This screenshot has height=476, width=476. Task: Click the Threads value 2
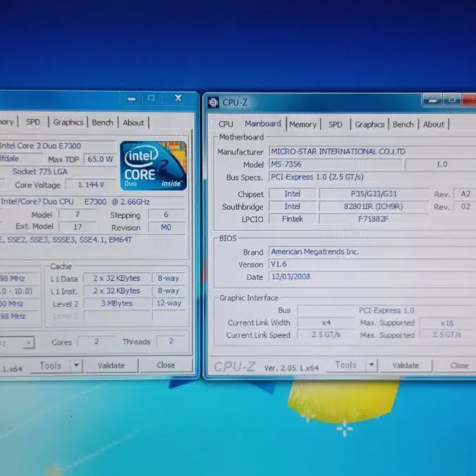pyautogui.click(x=171, y=341)
